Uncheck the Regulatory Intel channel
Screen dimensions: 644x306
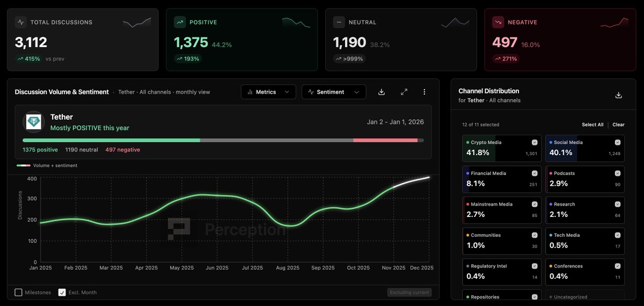coord(535,266)
